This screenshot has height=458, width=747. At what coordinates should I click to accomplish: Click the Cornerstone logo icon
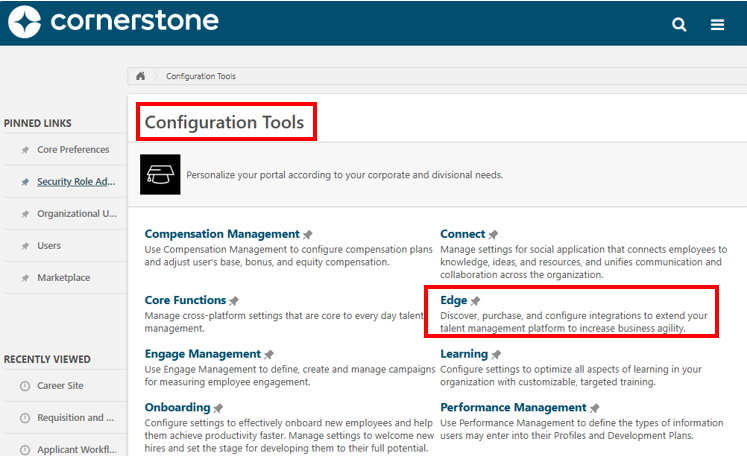click(x=24, y=21)
